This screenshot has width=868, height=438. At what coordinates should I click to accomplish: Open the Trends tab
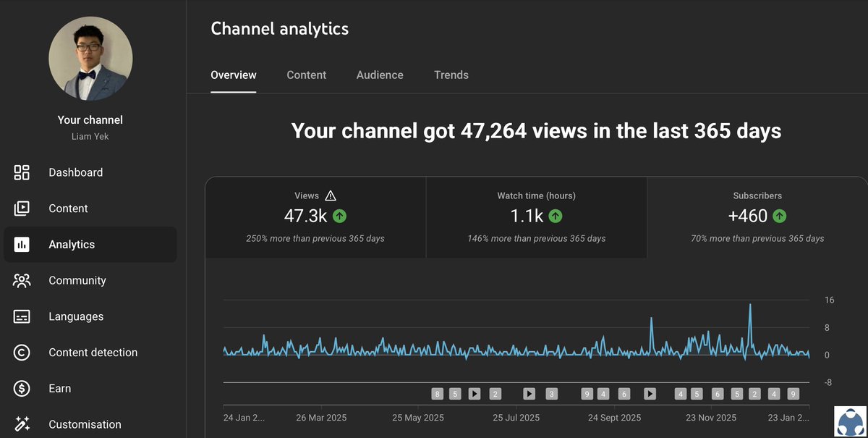451,75
